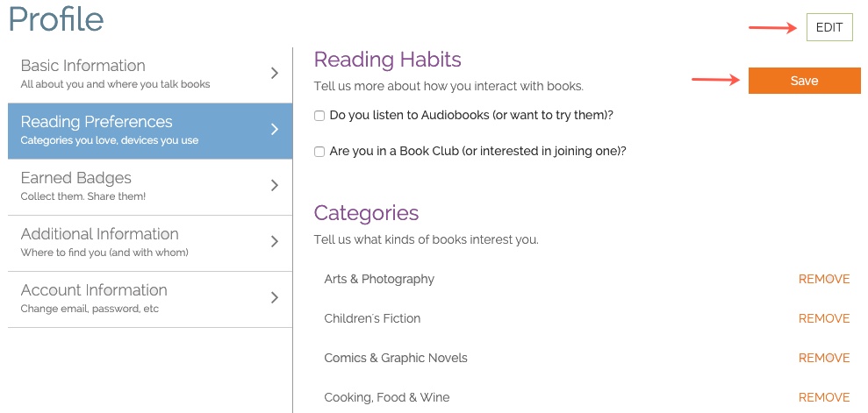Enable the Audiobooks checkbox
Screen dimensions: 868x413
(319, 116)
